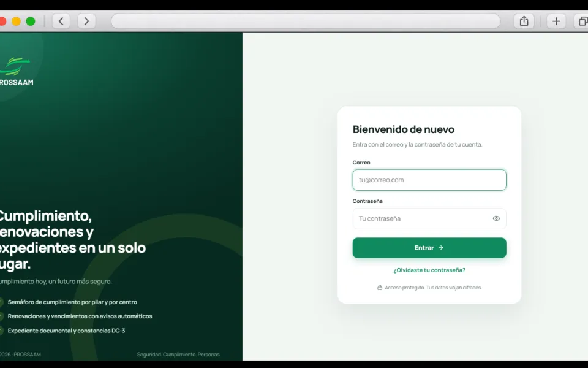Click the text 'Entra con el correo y la contraseña'
588x368 pixels.
pyautogui.click(x=399, y=144)
